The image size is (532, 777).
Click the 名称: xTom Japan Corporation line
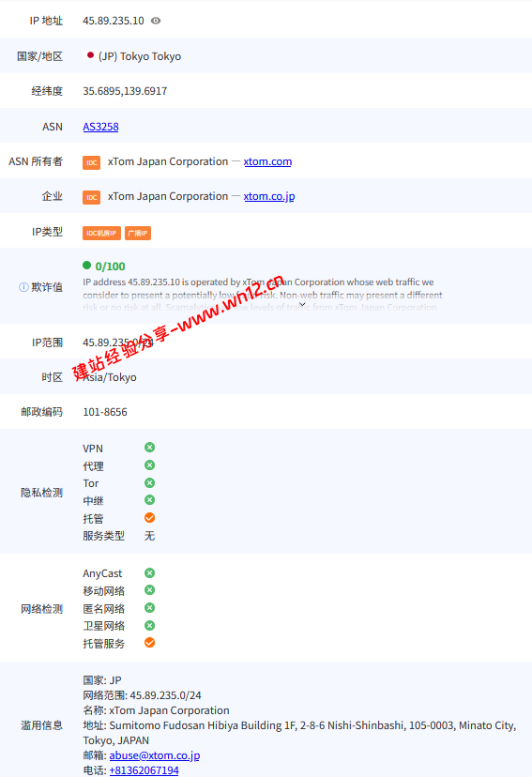156,710
